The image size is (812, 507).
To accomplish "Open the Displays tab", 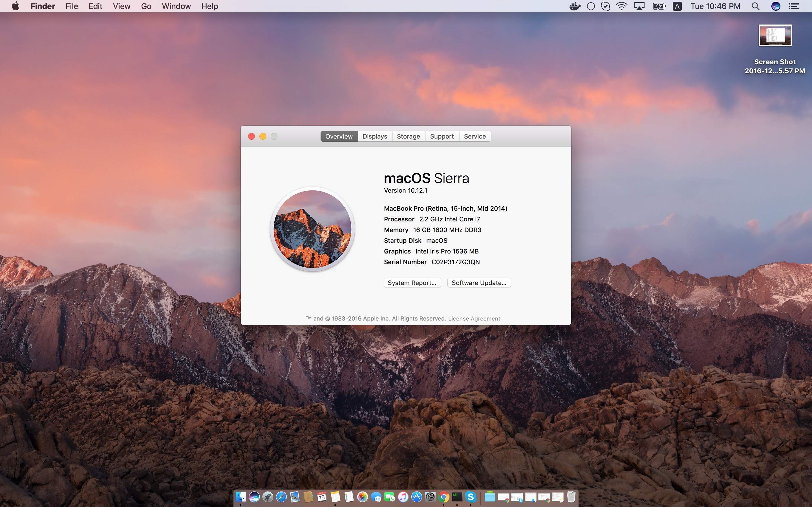I will point(374,136).
